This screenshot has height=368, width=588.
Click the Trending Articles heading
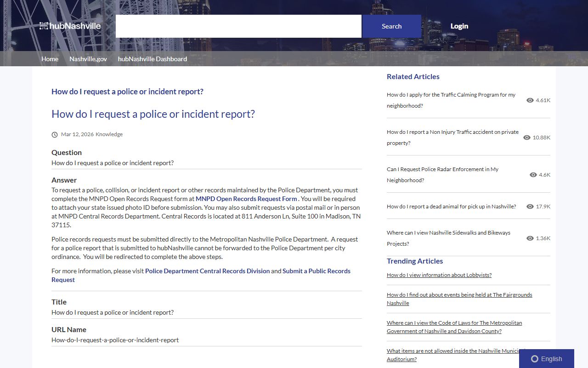(415, 261)
